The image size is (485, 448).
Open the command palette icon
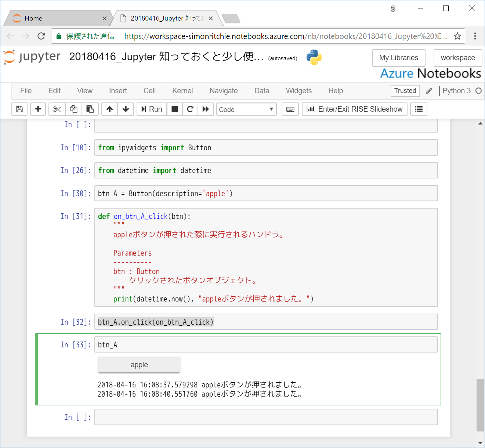[418, 109]
